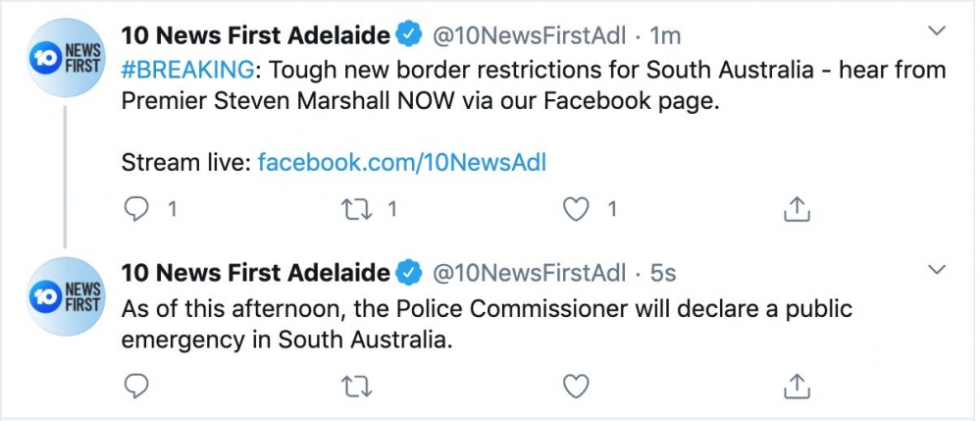Open options chevron on first tweet
The width and height of the screenshot is (980, 421).
(937, 33)
